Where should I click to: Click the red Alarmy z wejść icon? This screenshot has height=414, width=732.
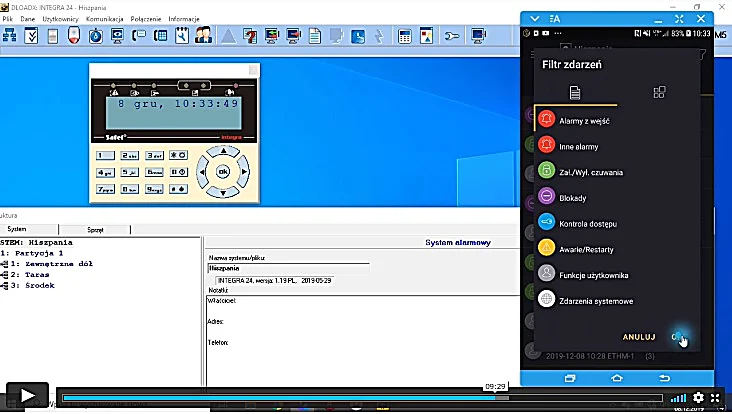coord(546,119)
